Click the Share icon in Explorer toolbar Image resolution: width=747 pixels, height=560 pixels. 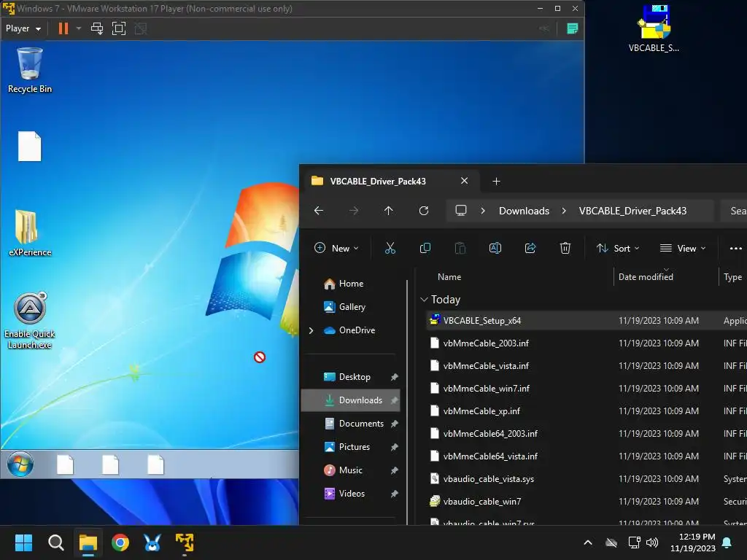(530, 248)
